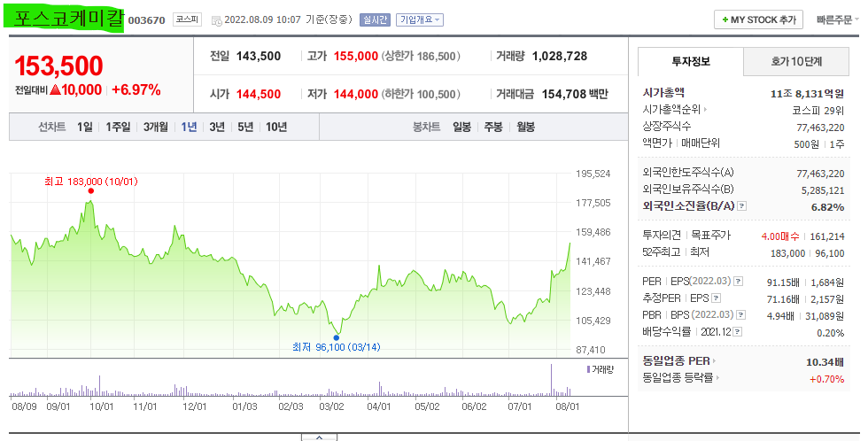Expand the 기업개요 dropdown

point(420,19)
